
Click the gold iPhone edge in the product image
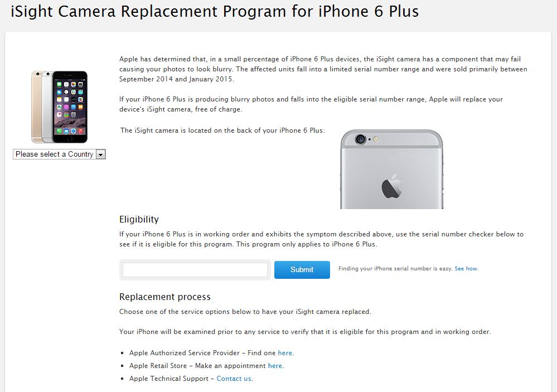point(35,107)
